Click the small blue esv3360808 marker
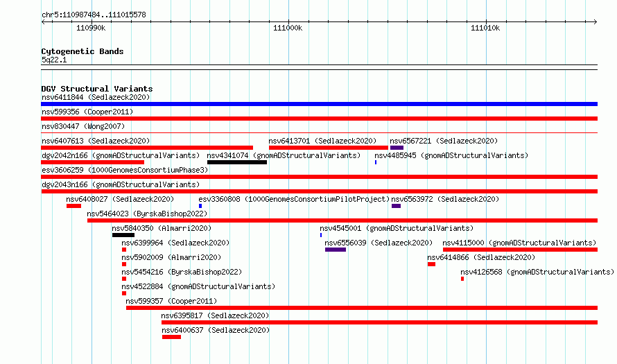Viewport: 617px width, 364px height. (x=200, y=206)
